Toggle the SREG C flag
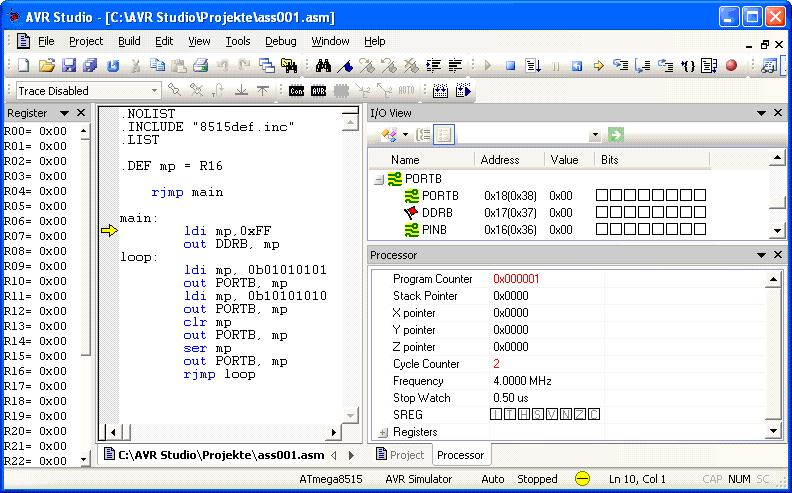The width and height of the screenshot is (792, 493). click(x=595, y=415)
